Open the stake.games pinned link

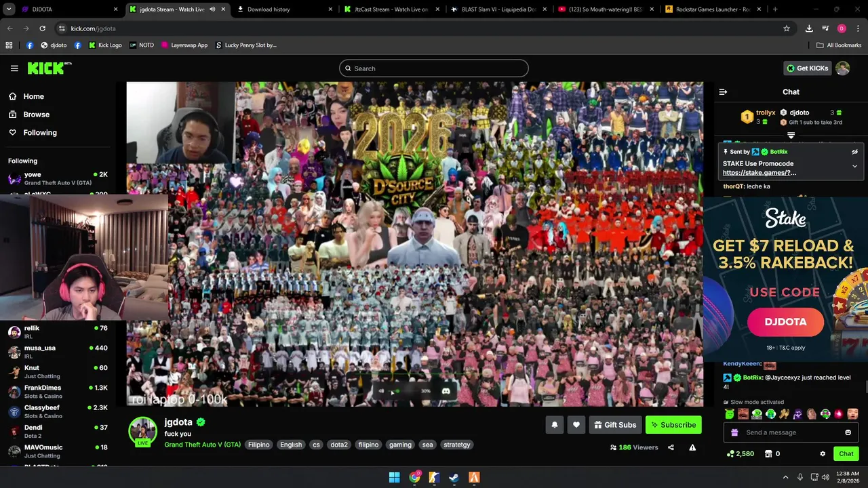coord(759,173)
